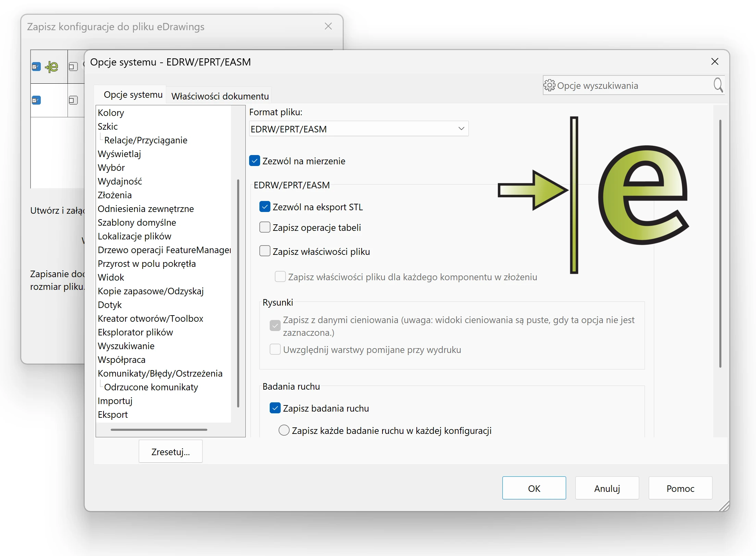Select Wyświetlaj in options tree
This screenshot has width=756, height=556.
pos(119,154)
